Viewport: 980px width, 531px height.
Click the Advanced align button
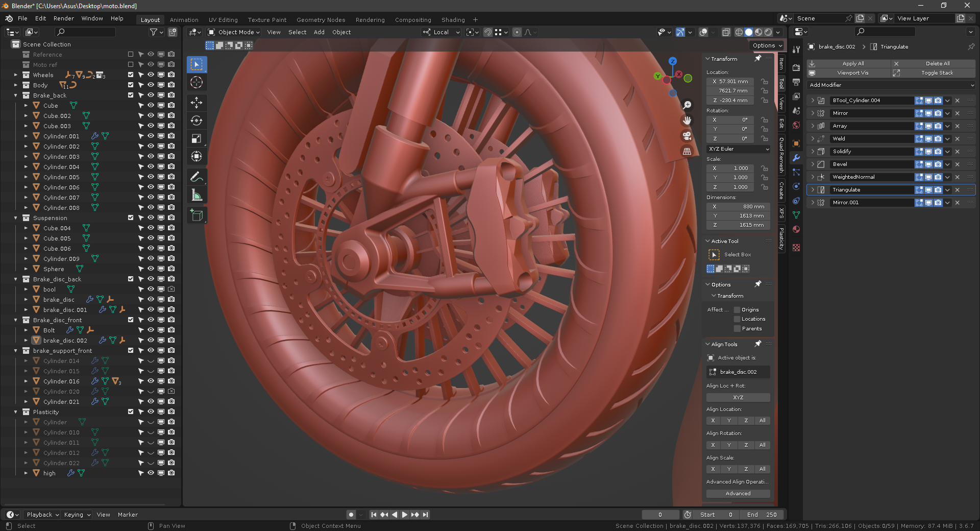[x=738, y=494]
